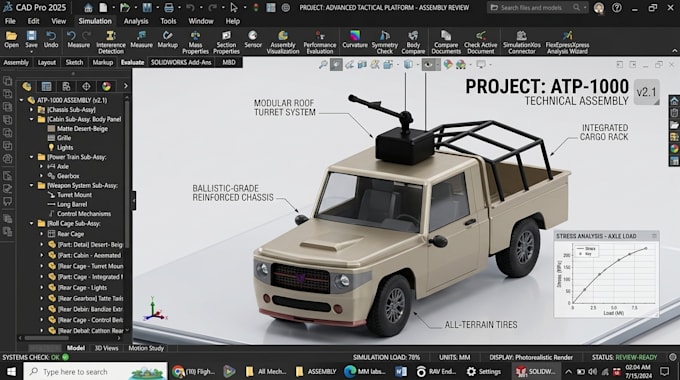Image resolution: width=680 pixels, height=380 pixels.
Task: Select the Sensor tool icon
Action: coord(253,39)
